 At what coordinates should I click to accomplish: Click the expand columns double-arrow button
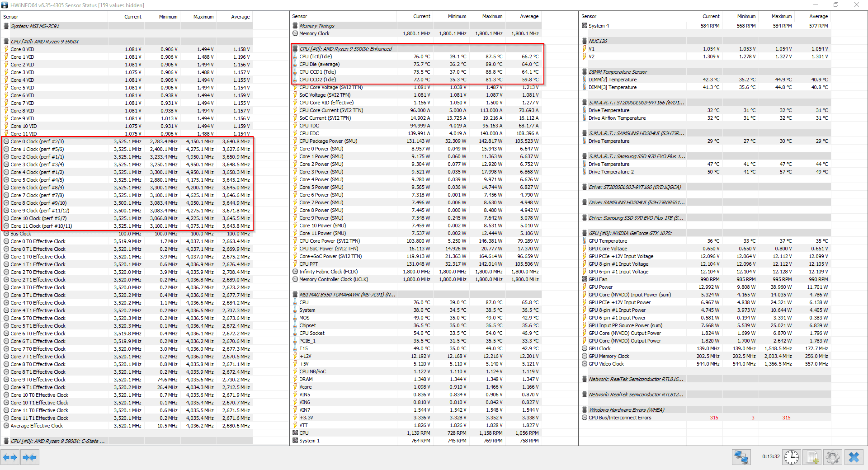pos(10,457)
